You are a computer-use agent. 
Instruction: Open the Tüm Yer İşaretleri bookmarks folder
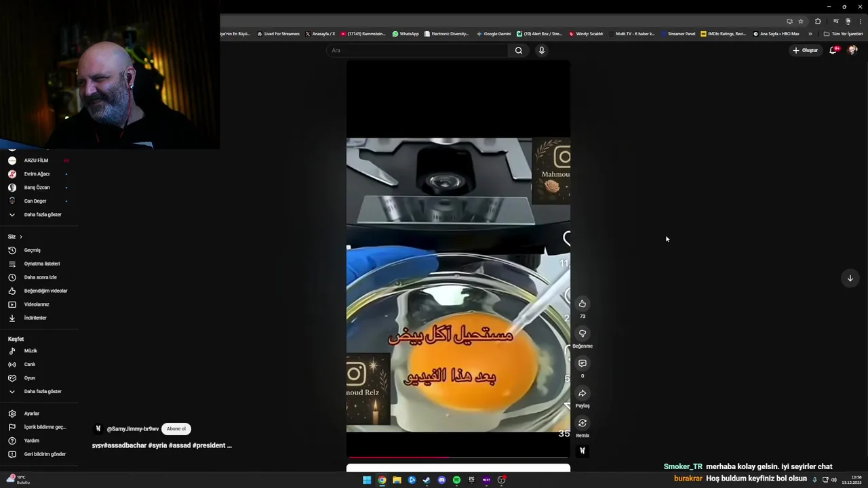pyautogui.click(x=843, y=34)
